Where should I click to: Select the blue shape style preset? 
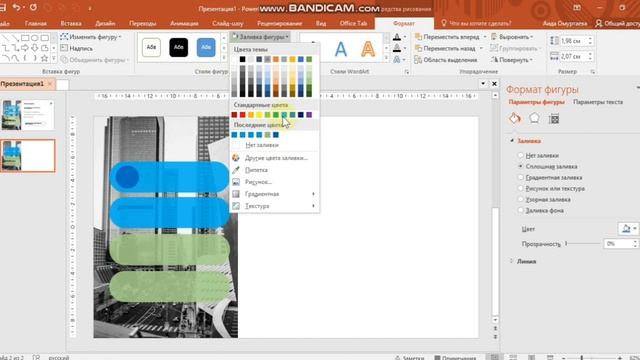(x=206, y=47)
